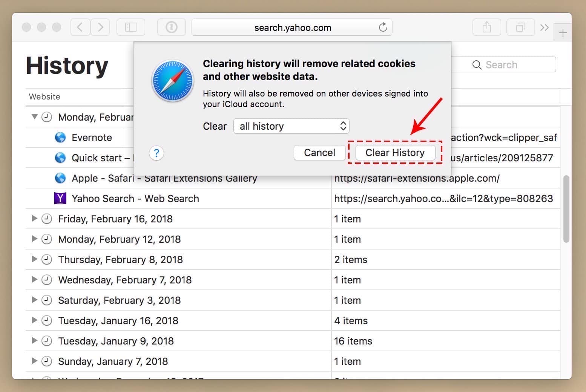Click the clock icon for Tuesday, January 9, 2018

pos(47,341)
